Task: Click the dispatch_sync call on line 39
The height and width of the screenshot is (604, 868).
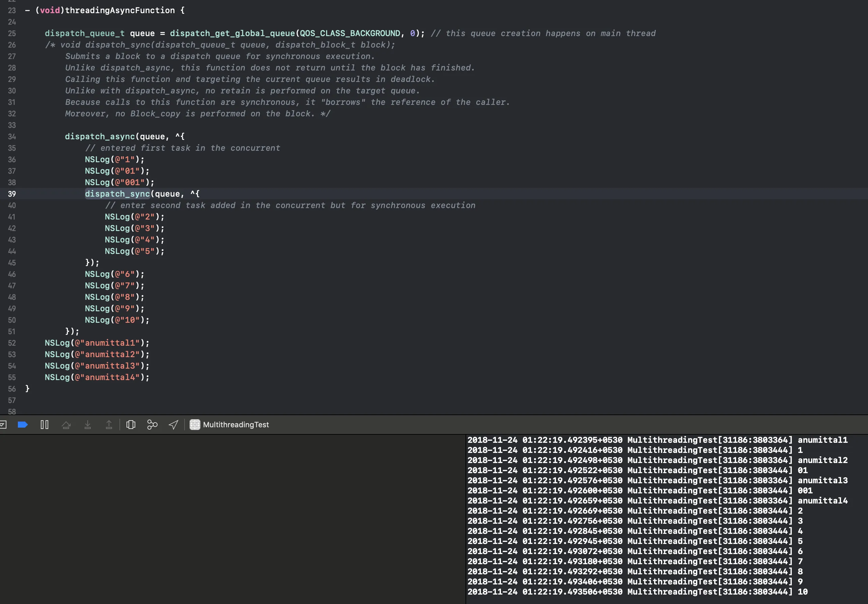Action: tap(118, 194)
